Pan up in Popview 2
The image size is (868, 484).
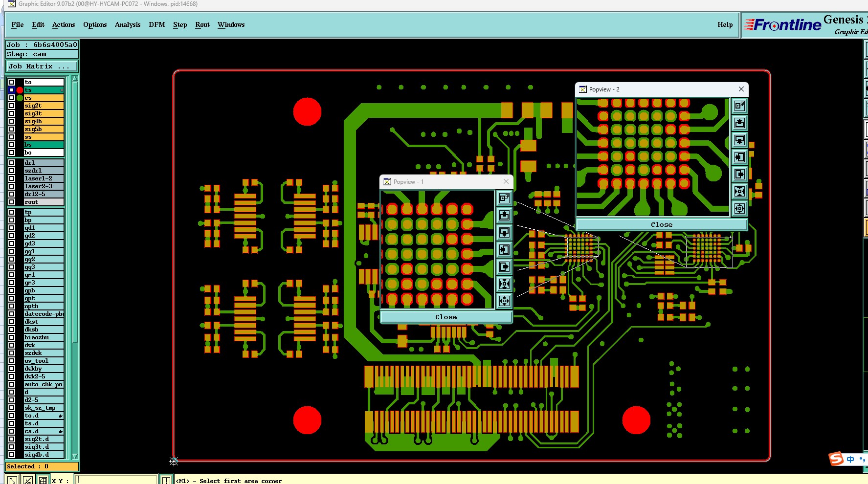739,123
